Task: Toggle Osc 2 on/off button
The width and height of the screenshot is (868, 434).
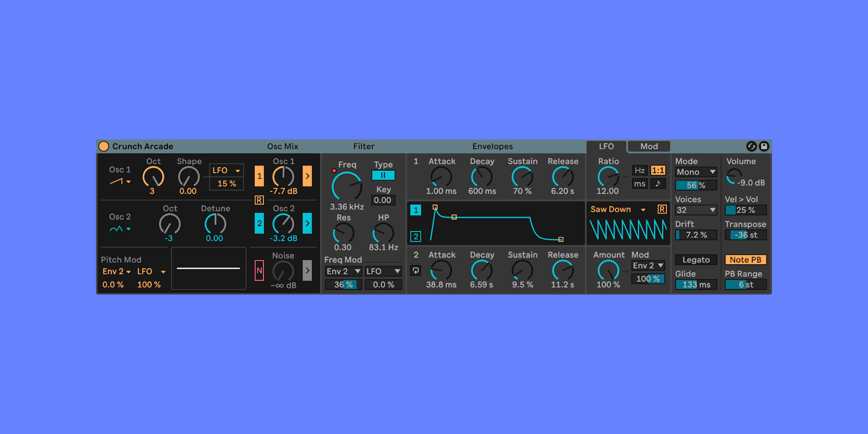Action: (259, 223)
